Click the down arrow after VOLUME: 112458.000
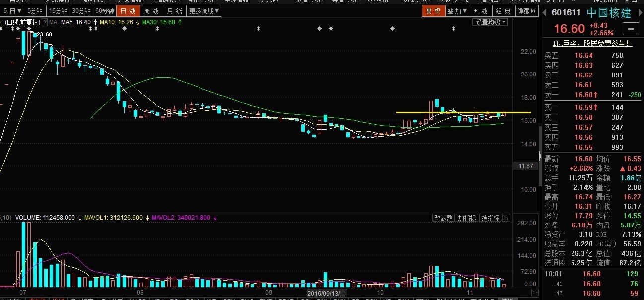The height and width of the screenshot is (300, 644). (x=80, y=218)
